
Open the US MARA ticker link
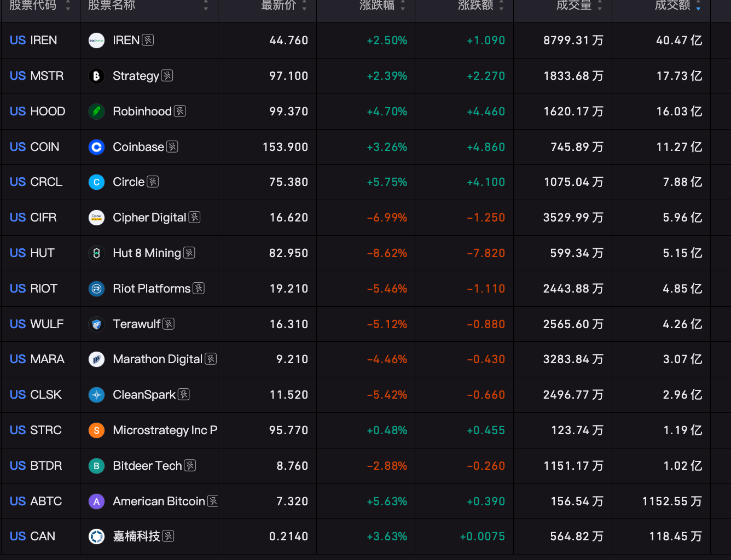coord(37,359)
